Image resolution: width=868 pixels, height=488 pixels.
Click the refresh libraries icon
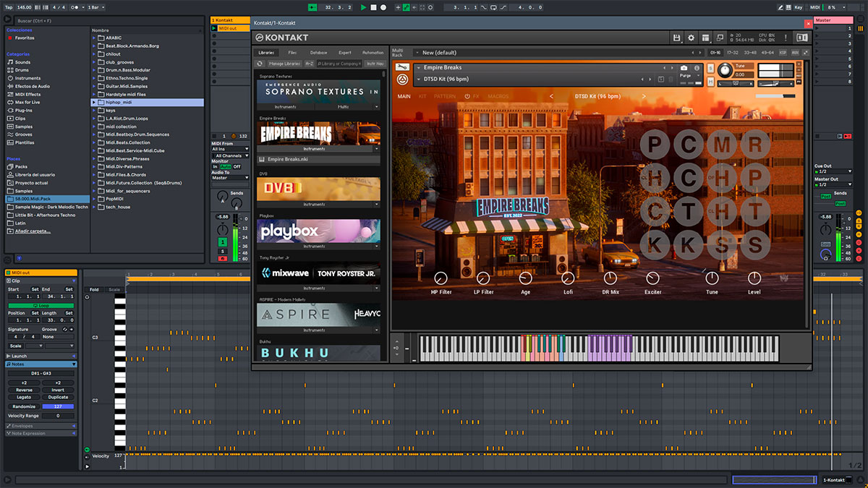pyautogui.click(x=261, y=64)
